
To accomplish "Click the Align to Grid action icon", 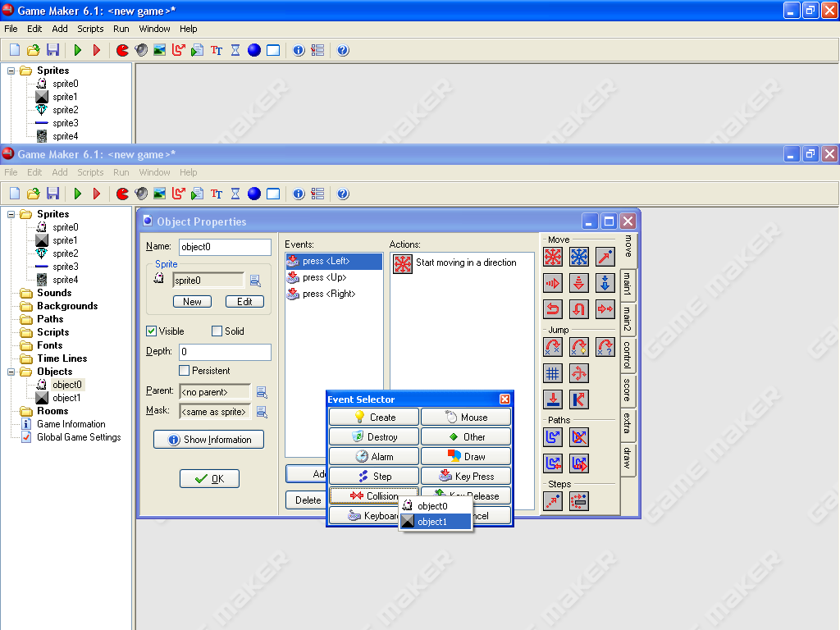I will pos(553,373).
